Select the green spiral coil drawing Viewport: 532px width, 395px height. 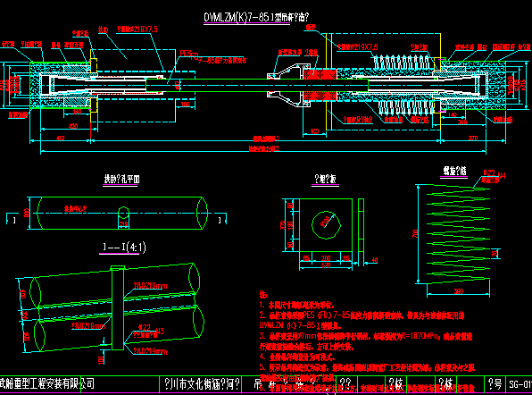point(458,234)
